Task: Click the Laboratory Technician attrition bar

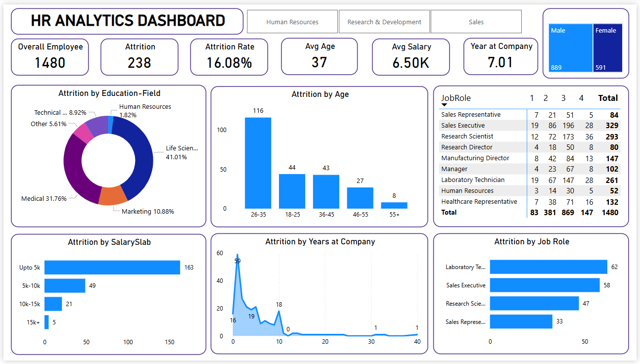Action: coord(549,267)
